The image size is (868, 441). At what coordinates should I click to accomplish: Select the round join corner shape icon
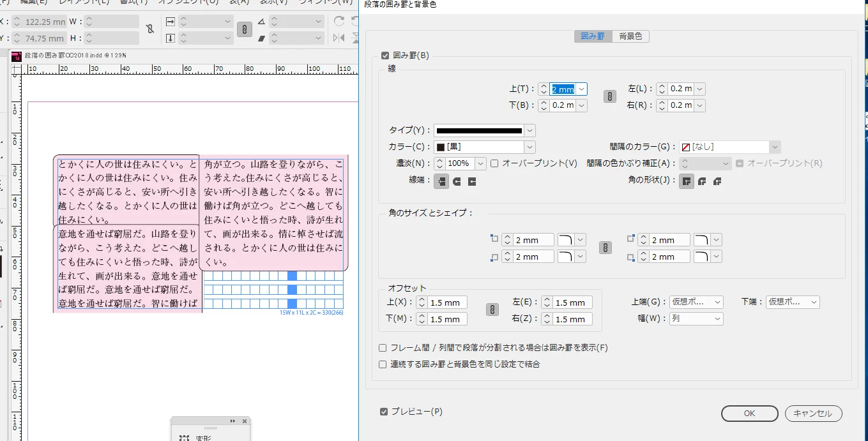702,181
